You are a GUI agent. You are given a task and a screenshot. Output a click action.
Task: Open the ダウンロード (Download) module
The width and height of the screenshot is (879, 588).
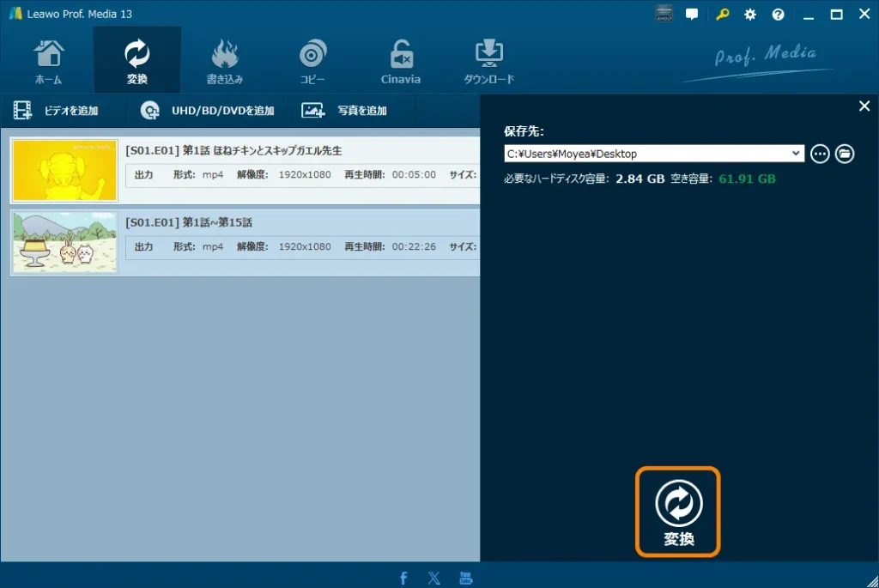tap(488, 58)
